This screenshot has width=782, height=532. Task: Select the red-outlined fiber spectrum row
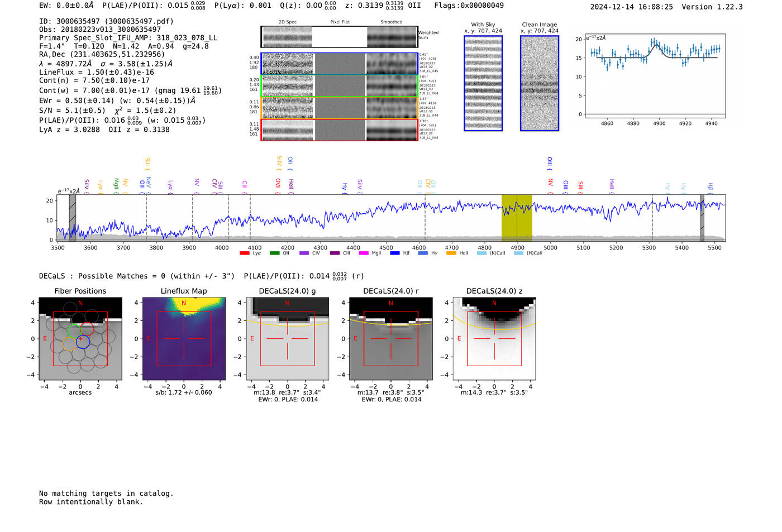click(339, 130)
